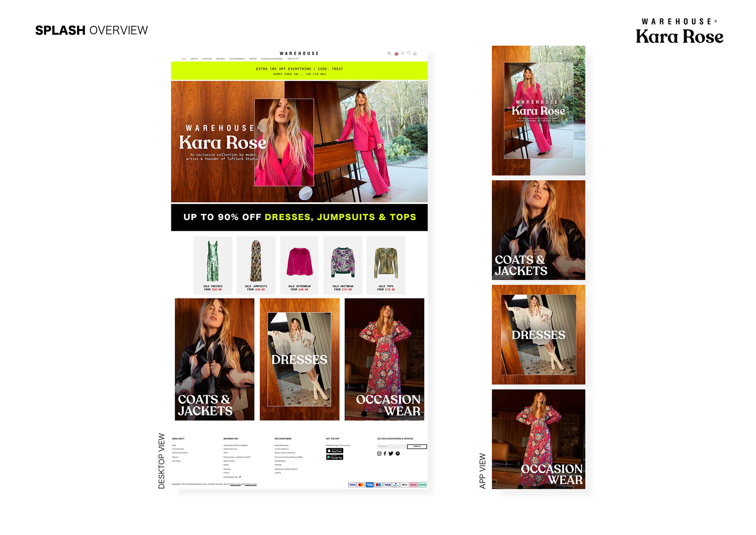Open the app view Occasion Wear card
This screenshot has width=756, height=535.
[538, 439]
